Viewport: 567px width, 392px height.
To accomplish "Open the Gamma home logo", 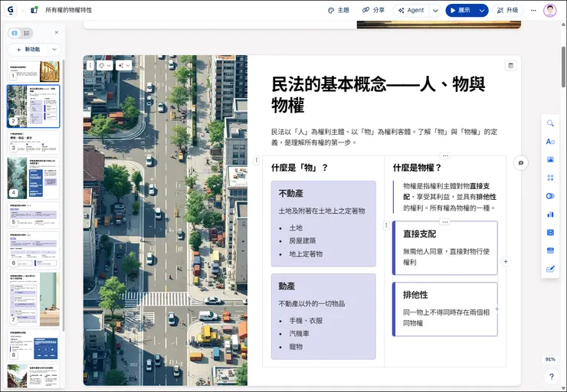I will pyautogui.click(x=11, y=10).
